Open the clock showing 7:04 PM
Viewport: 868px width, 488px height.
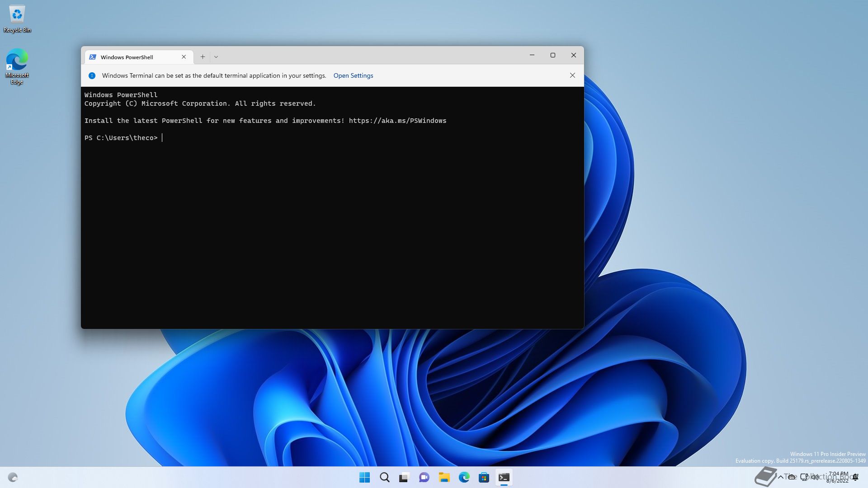pos(837,477)
